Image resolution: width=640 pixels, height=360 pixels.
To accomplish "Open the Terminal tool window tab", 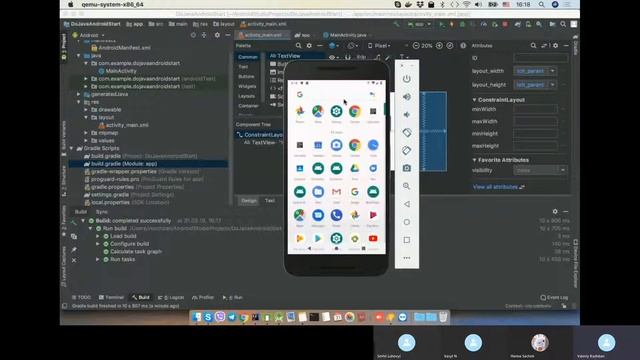I will coord(111,298).
